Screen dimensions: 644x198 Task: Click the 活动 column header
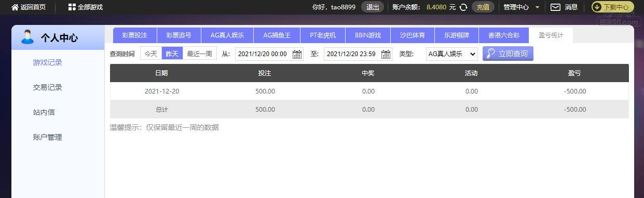click(x=471, y=73)
